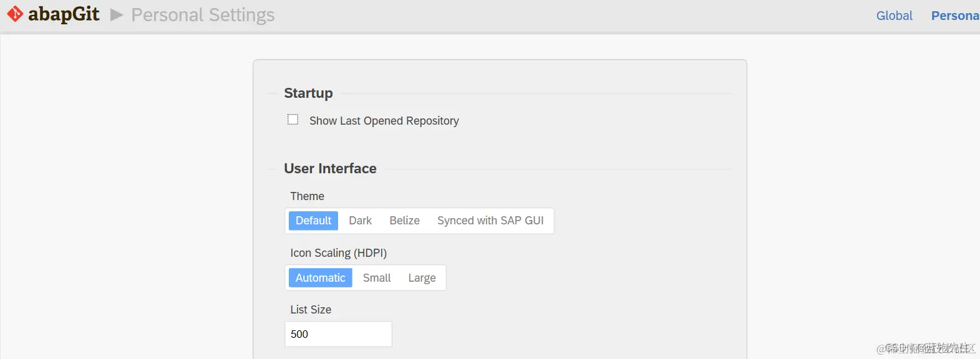Choose Synced with SAP GUI theme

pos(490,221)
